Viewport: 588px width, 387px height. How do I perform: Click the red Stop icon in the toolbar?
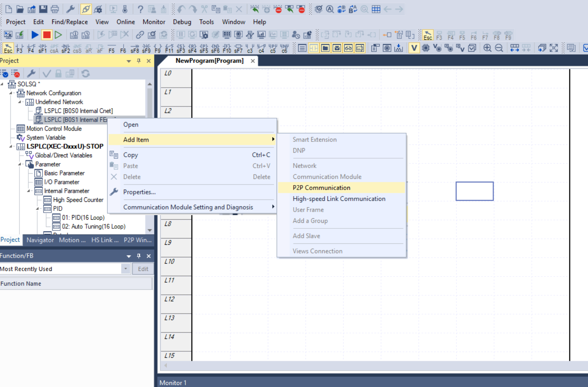tap(47, 35)
